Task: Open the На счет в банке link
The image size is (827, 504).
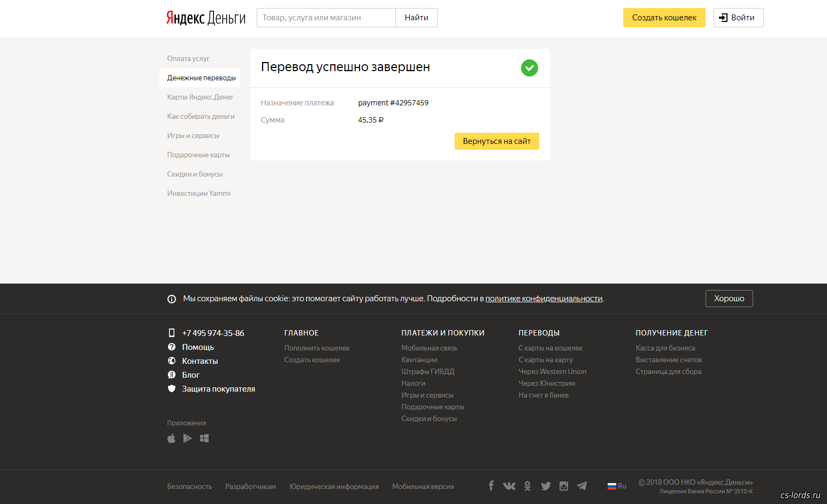Action: click(543, 395)
